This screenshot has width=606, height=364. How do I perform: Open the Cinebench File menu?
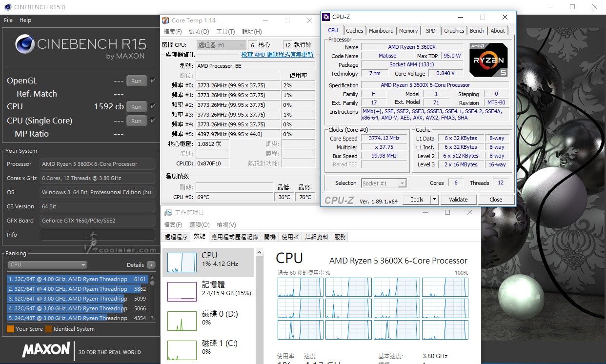8,20
